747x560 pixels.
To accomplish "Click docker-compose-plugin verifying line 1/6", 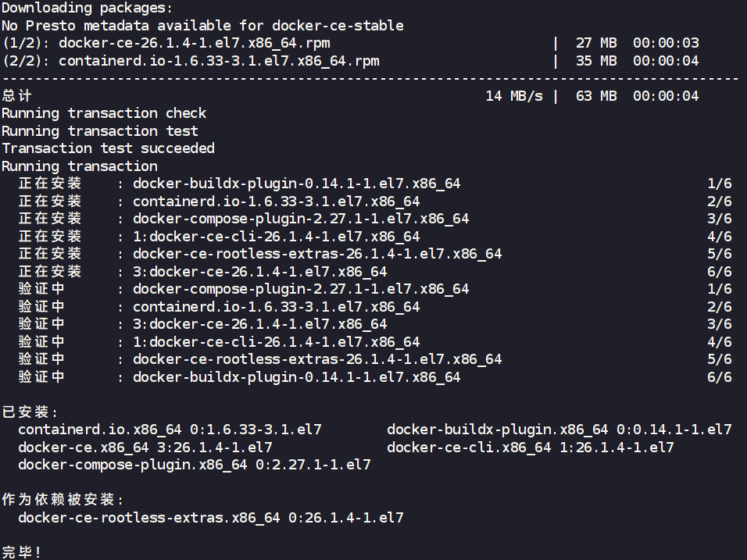I will (x=301, y=289).
